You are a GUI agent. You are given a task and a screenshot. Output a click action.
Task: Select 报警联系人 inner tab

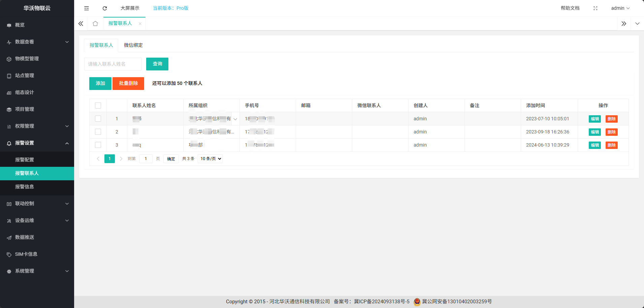(x=101, y=45)
